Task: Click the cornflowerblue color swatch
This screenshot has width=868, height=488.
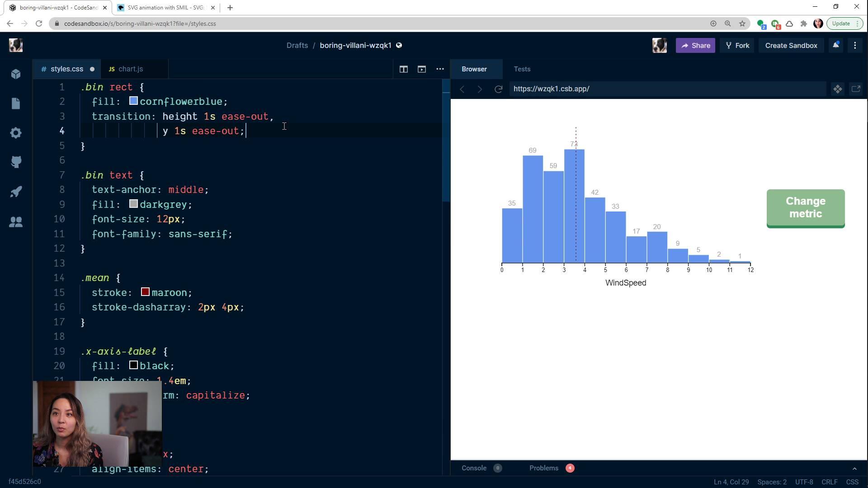Action: pos(133,101)
